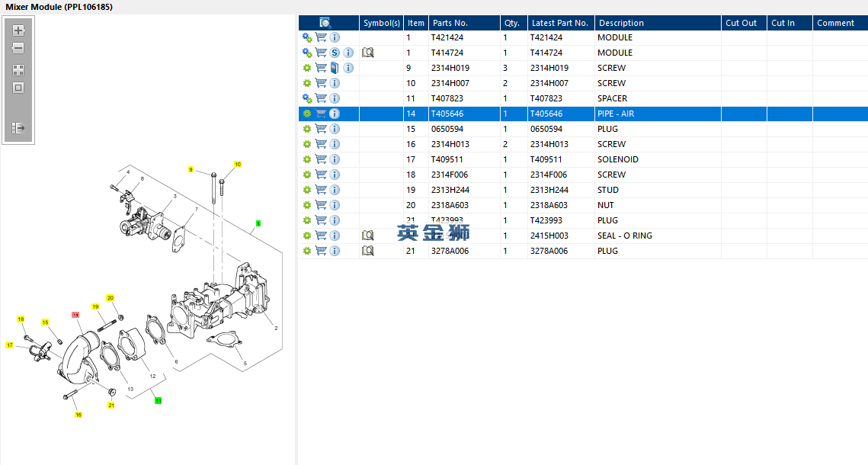Click the single-square fit view icon
This screenshot has height=465, width=868.
tap(18, 88)
